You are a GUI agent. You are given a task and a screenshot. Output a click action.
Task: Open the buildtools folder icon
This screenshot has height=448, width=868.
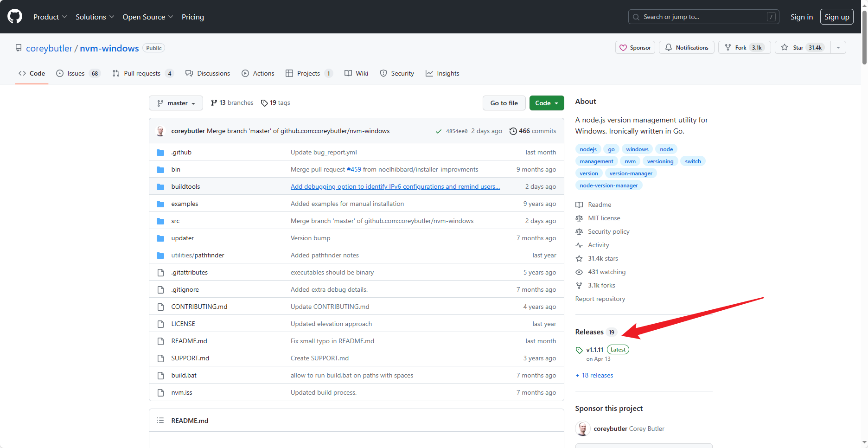click(x=160, y=187)
